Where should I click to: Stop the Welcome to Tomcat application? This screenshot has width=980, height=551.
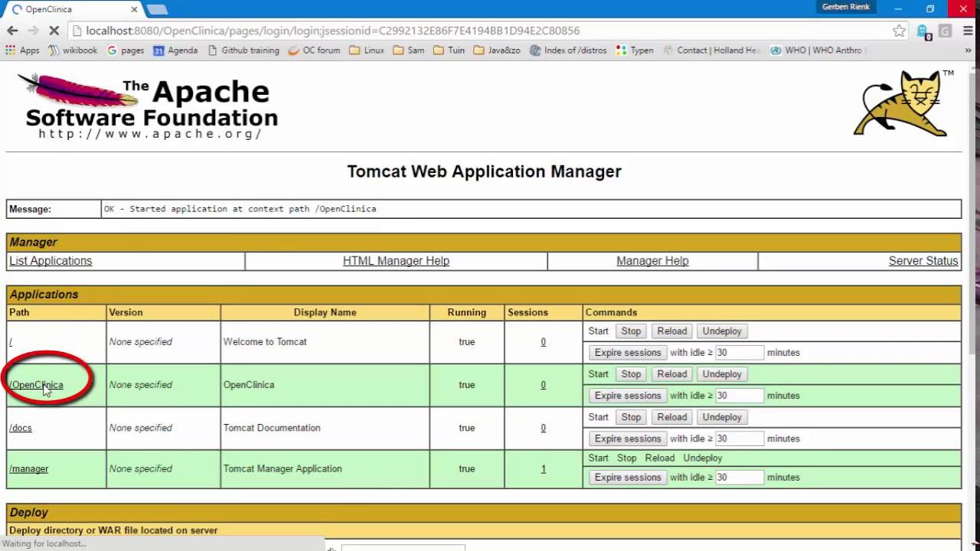631,331
